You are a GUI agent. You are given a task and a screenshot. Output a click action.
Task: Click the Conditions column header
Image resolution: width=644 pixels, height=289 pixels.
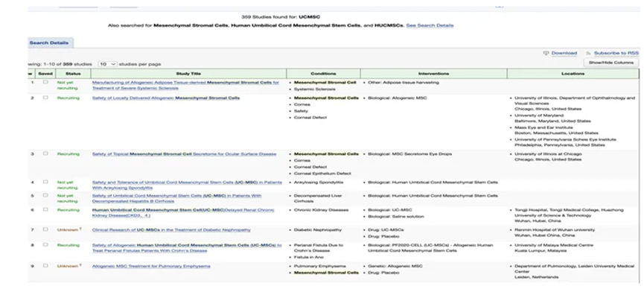[x=323, y=74]
